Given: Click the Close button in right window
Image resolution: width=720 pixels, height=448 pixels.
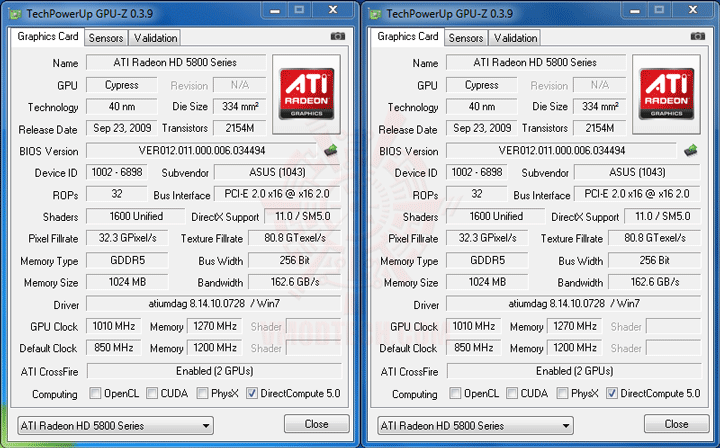Looking at the screenshot, I should pyautogui.click(x=676, y=424).
